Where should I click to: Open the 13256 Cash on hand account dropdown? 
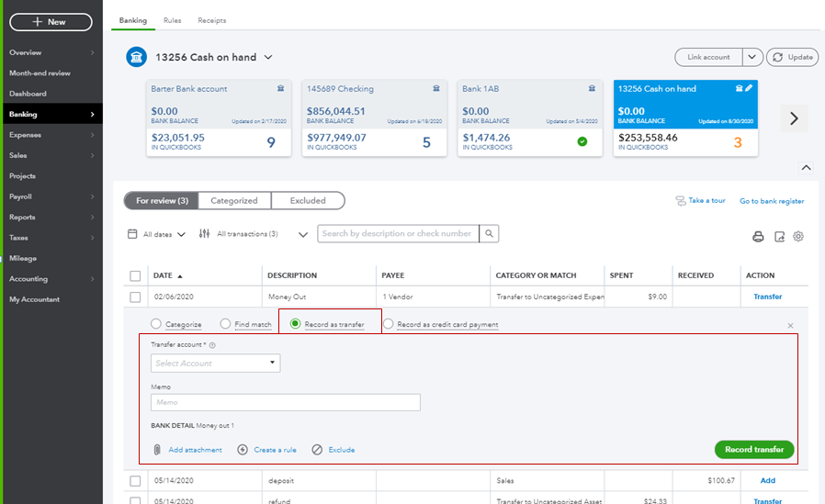tap(268, 57)
